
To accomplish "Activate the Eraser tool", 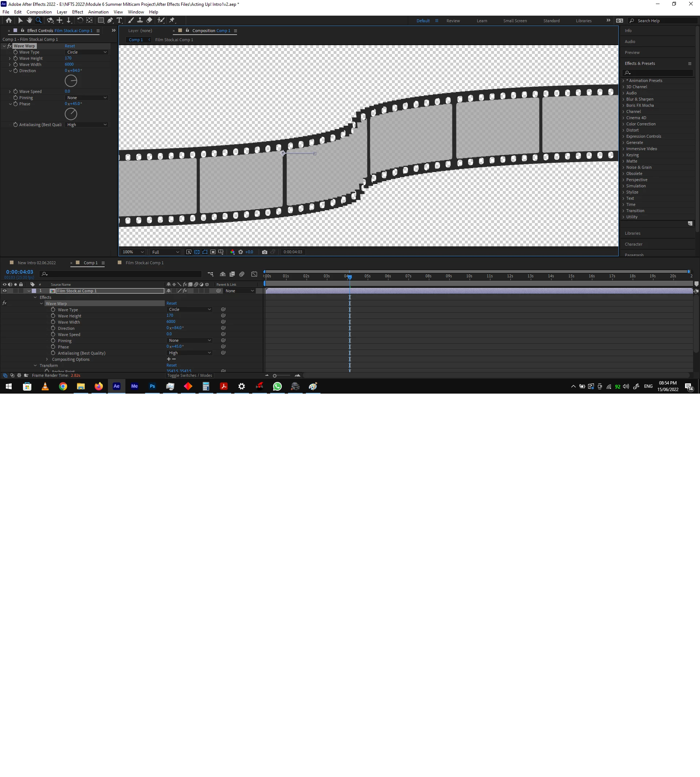I will pyautogui.click(x=149, y=20).
